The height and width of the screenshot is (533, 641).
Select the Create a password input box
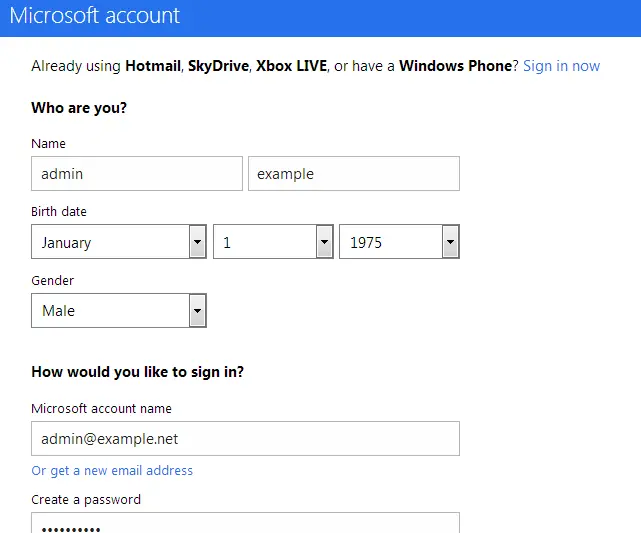[x=245, y=524]
